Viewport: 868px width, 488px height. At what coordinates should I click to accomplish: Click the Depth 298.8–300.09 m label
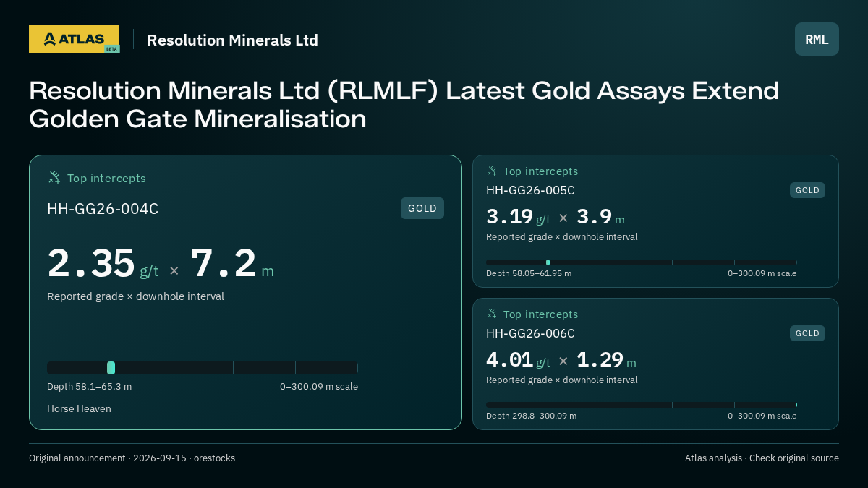tap(532, 416)
